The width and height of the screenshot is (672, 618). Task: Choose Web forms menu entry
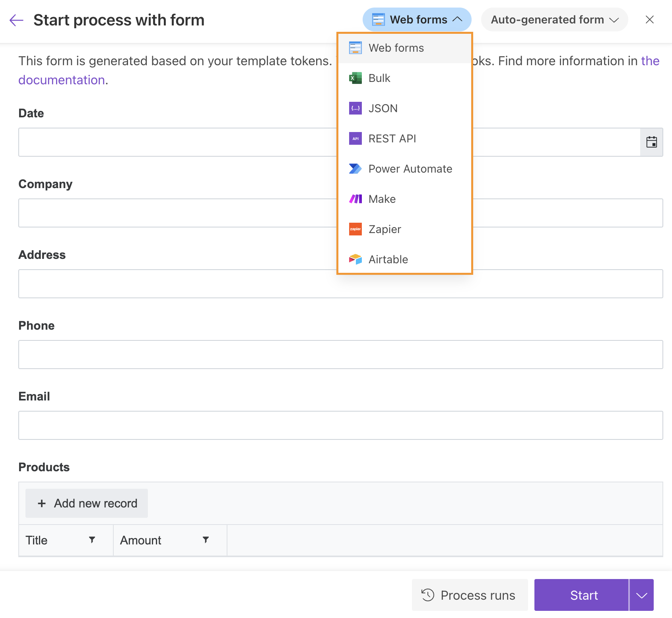coord(396,48)
